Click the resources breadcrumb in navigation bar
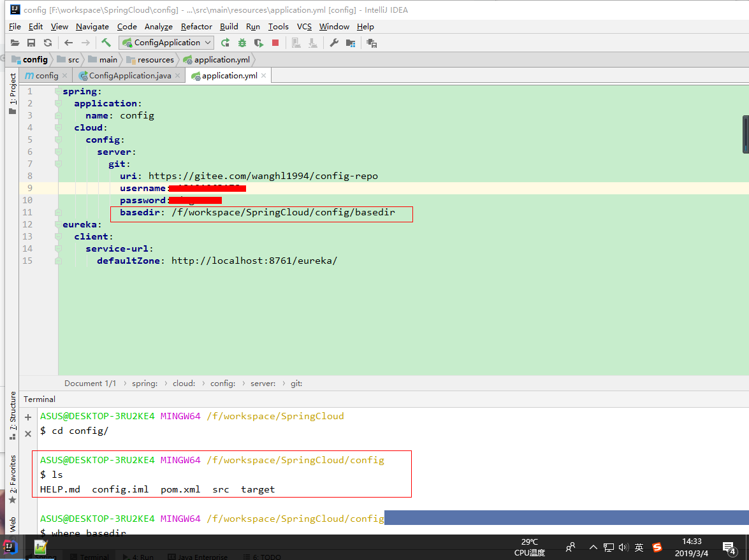 pos(156,60)
